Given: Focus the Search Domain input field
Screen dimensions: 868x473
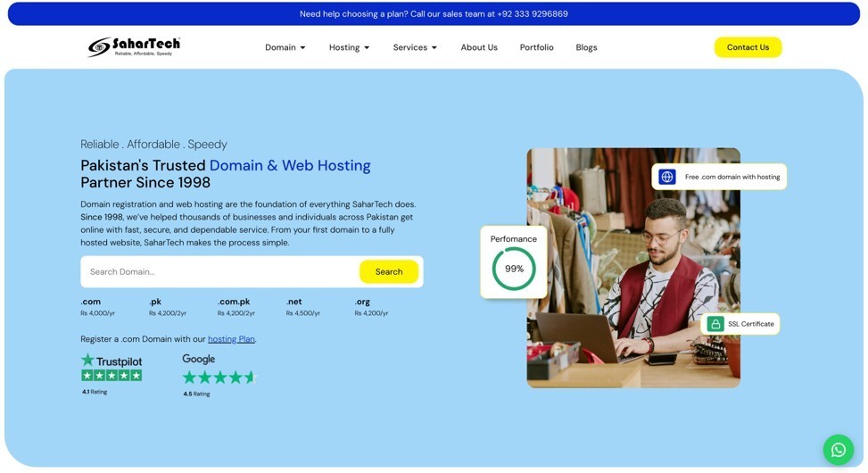Looking at the screenshot, I should [x=220, y=271].
